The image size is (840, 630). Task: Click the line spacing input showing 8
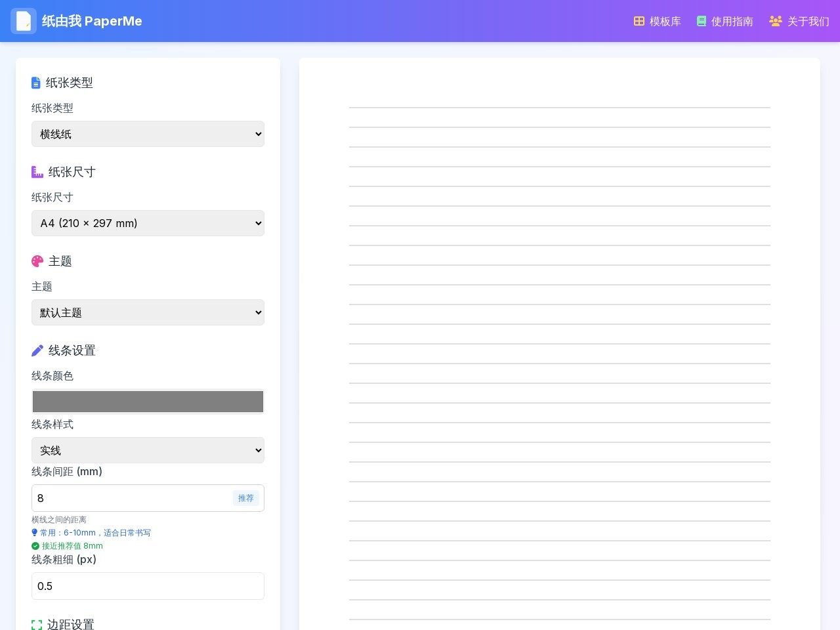[x=131, y=498]
